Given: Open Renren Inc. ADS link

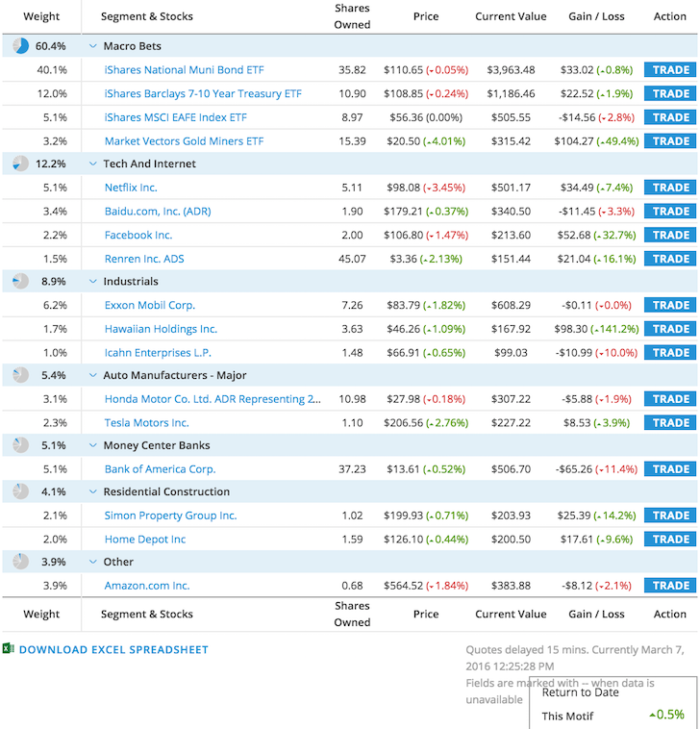Looking at the screenshot, I should pos(144,259).
